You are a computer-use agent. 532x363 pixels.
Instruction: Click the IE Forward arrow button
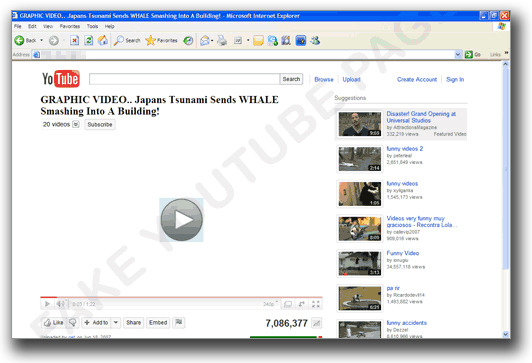pos(54,41)
